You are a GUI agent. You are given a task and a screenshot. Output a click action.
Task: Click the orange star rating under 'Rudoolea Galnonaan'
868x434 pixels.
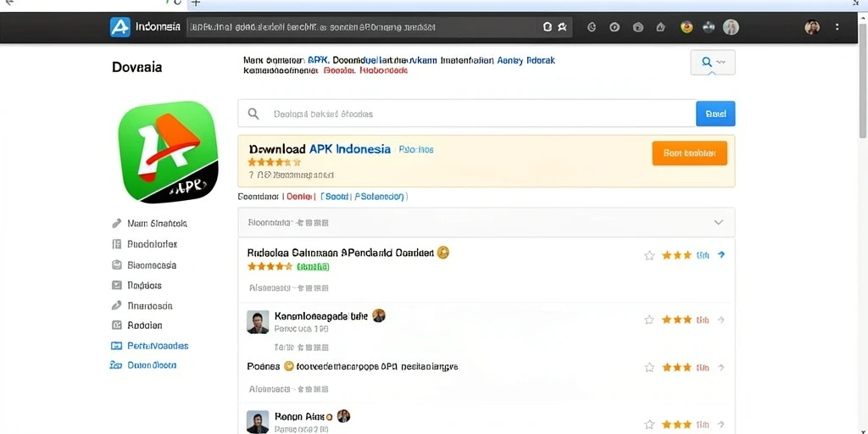coord(270,266)
